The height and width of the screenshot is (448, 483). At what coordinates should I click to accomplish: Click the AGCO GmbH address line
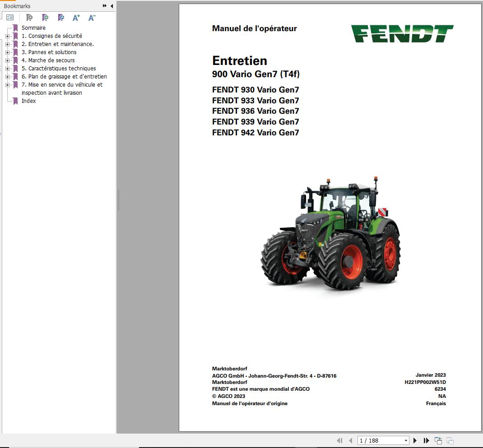pos(274,376)
